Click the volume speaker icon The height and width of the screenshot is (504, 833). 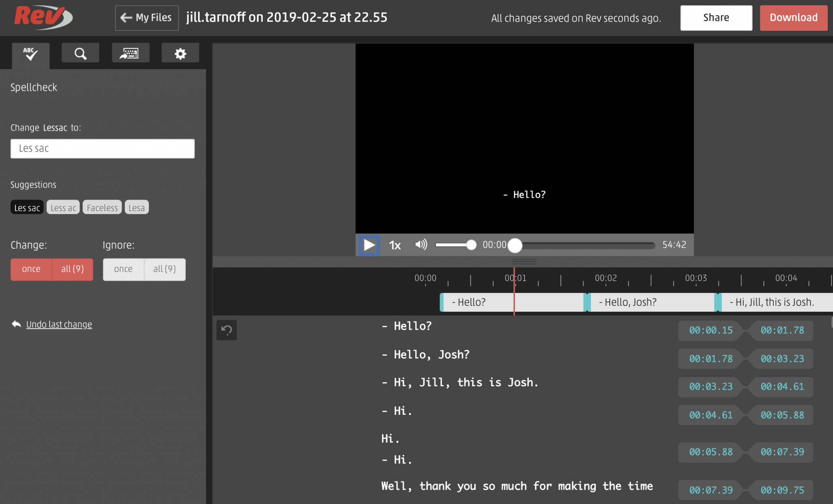421,245
